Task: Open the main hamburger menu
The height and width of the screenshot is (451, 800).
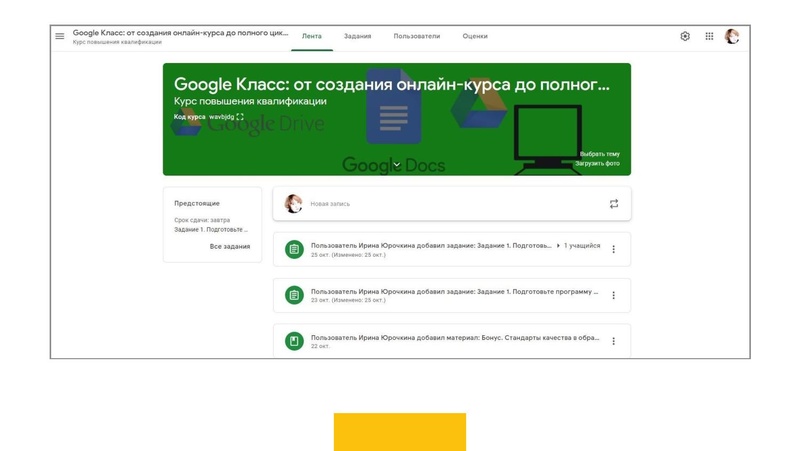Action: (x=60, y=36)
